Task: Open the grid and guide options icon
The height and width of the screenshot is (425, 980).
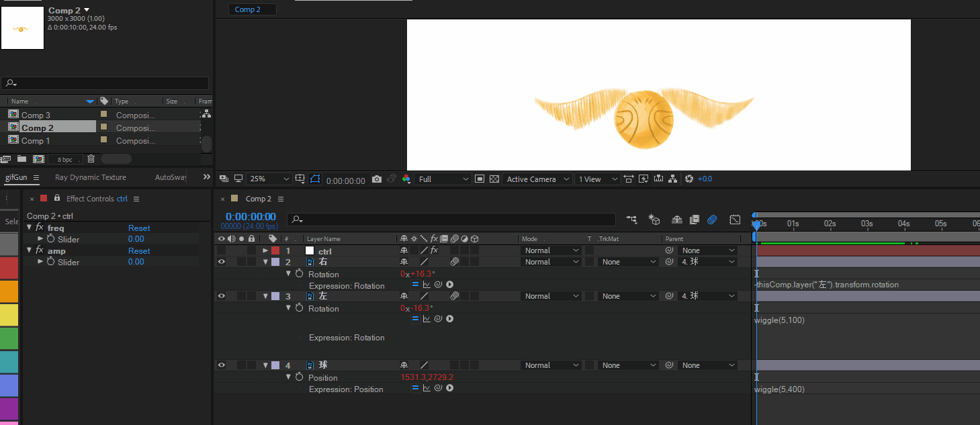Action: [x=300, y=179]
